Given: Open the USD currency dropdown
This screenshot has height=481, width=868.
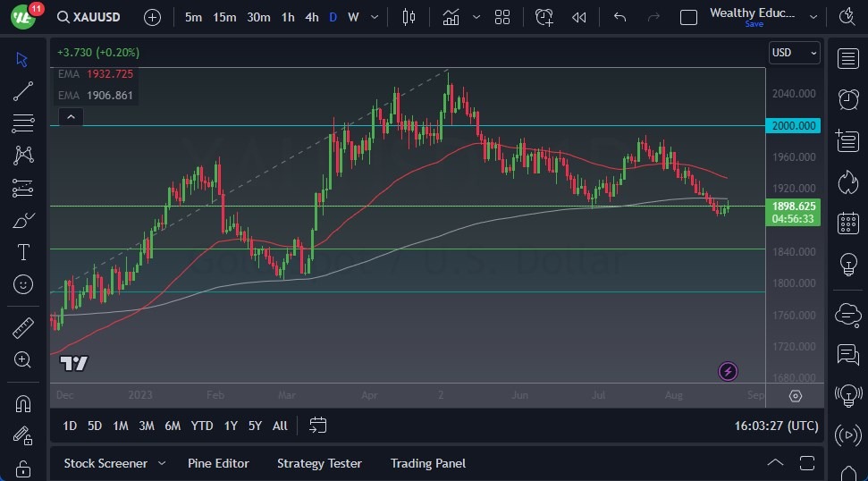Looking at the screenshot, I should click(794, 53).
